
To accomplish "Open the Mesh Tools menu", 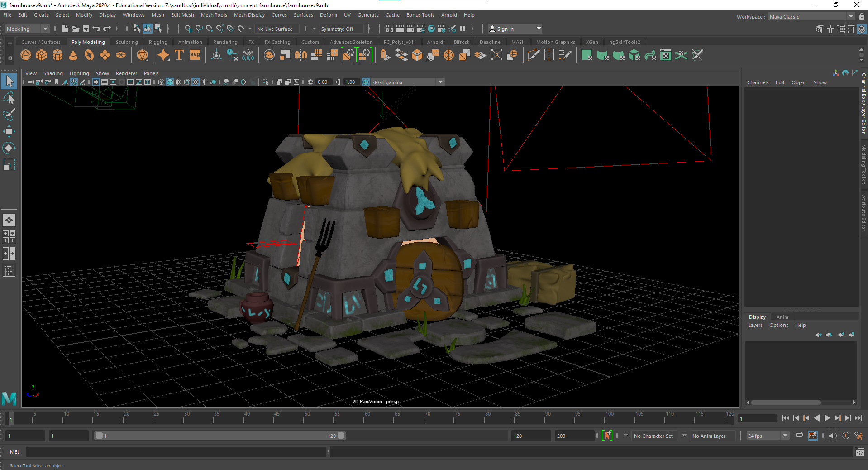I will point(214,15).
